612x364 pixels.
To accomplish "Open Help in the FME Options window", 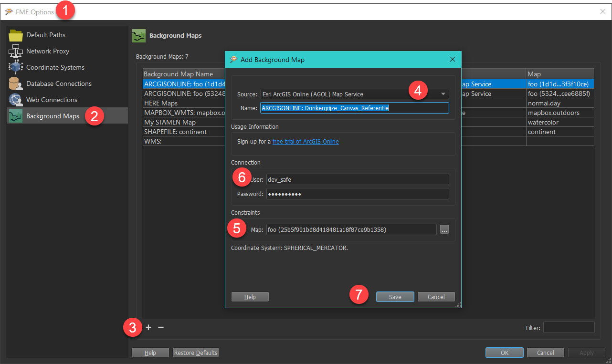I will coord(150,353).
